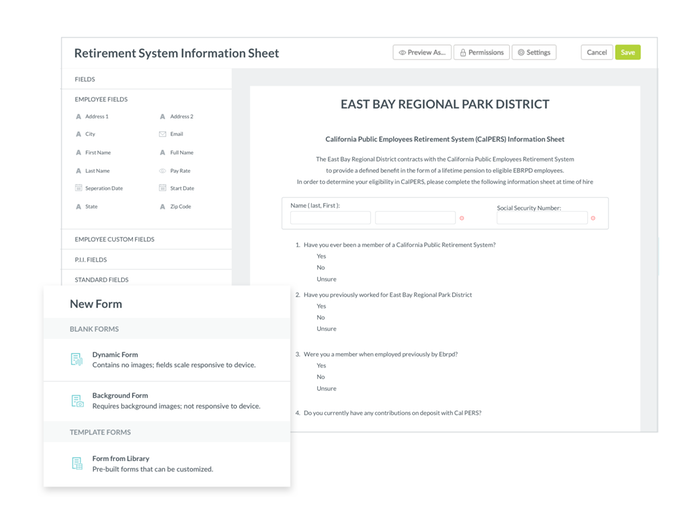The width and height of the screenshot is (700, 525).
Task: Click the Social Security Number input field
Action: (541, 218)
